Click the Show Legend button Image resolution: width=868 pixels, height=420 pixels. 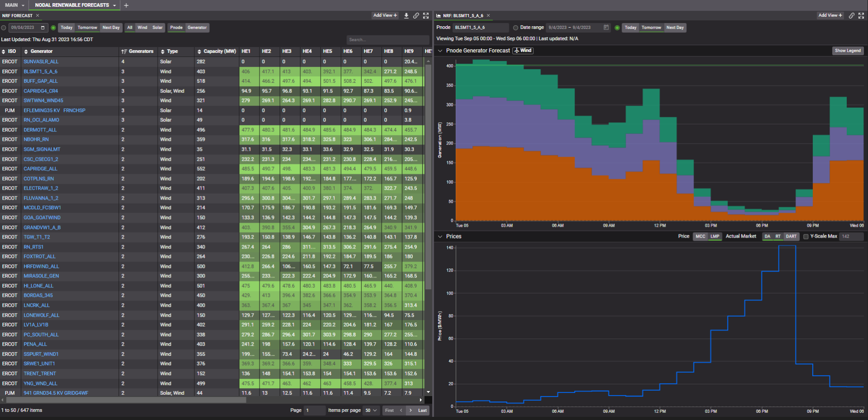pyautogui.click(x=847, y=51)
